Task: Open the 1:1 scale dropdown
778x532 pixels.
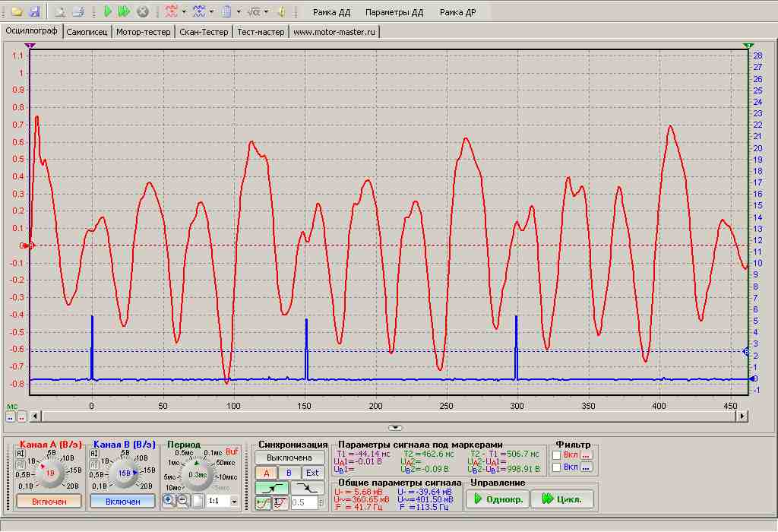Action: 234,502
